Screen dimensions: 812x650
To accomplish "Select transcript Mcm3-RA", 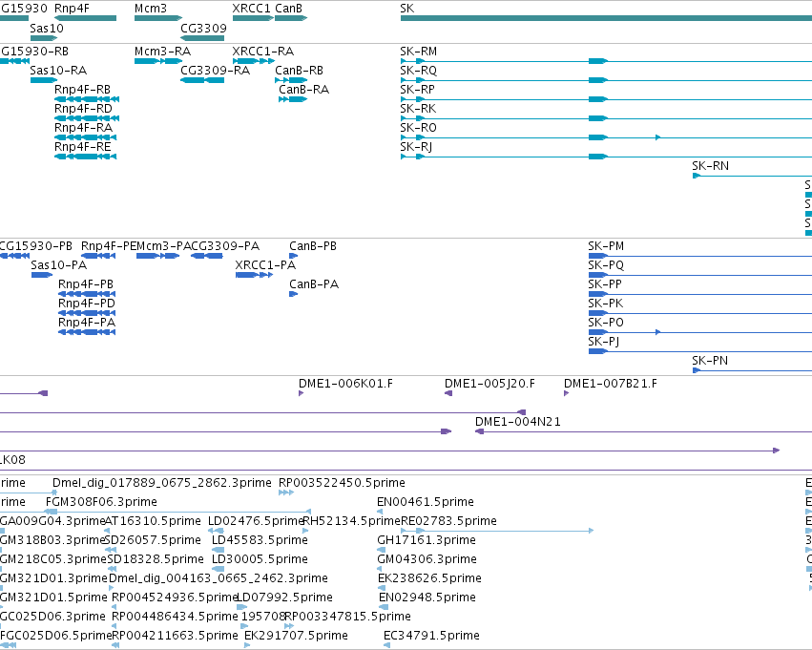I will [x=158, y=61].
